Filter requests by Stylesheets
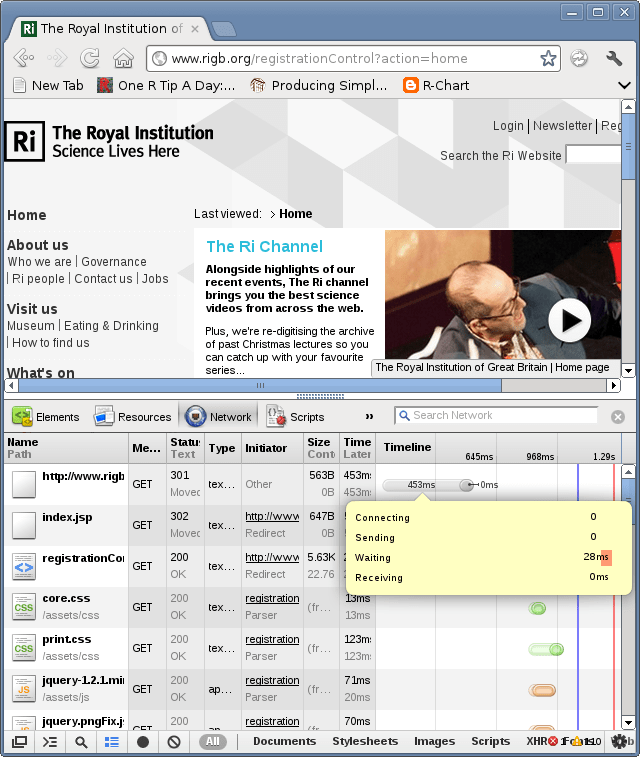Viewport: 640px width, 757px height. click(x=365, y=741)
